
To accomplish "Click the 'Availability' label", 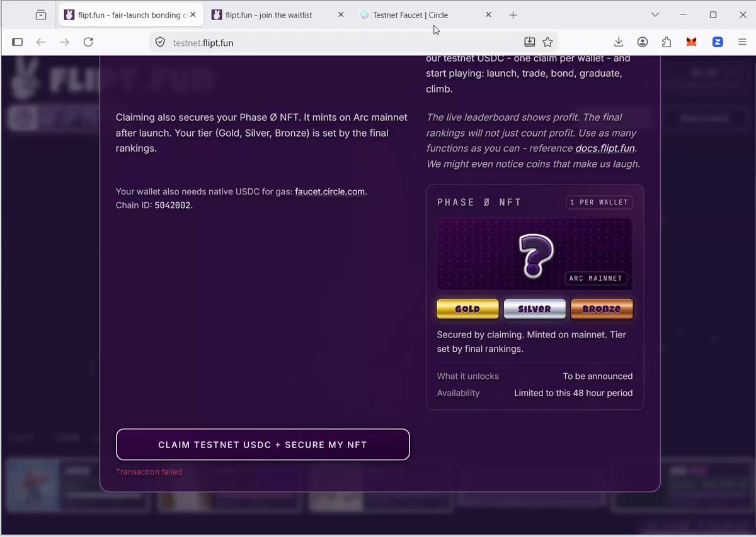I will click(459, 393).
